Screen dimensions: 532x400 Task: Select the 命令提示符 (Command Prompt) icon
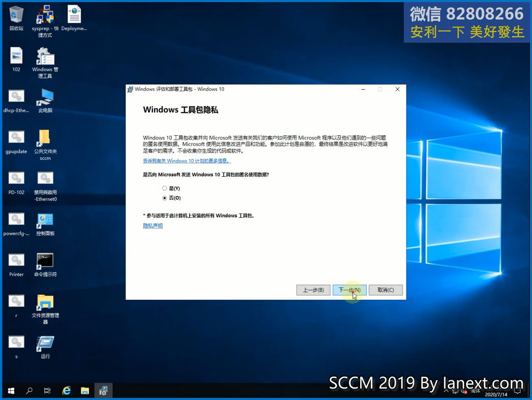45,265
